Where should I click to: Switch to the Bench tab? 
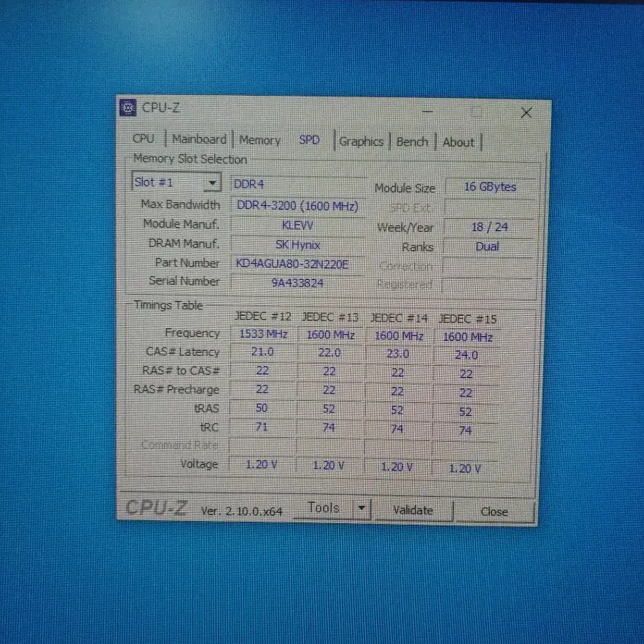click(412, 142)
